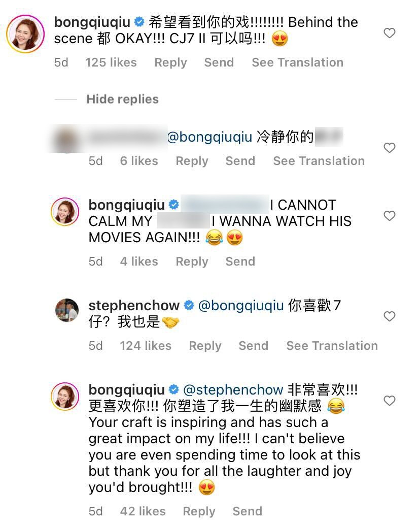
Task: Open bongqiuqiu's profile picture on top comment
Action: coord(25,34)
